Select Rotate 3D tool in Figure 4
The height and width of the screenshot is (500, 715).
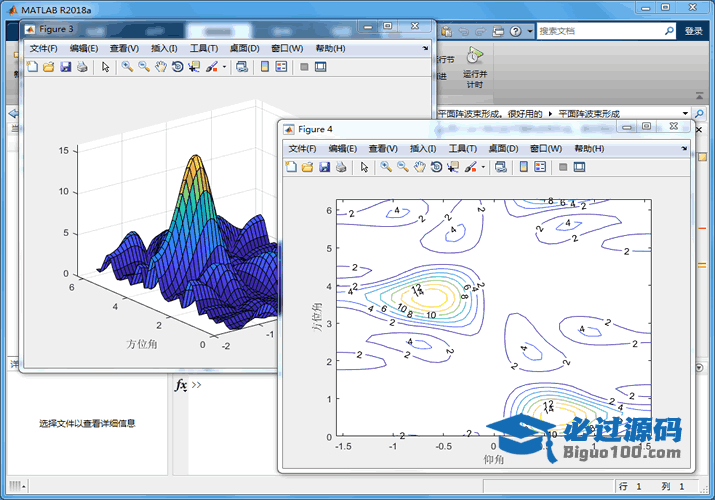[x=436, y=167]
